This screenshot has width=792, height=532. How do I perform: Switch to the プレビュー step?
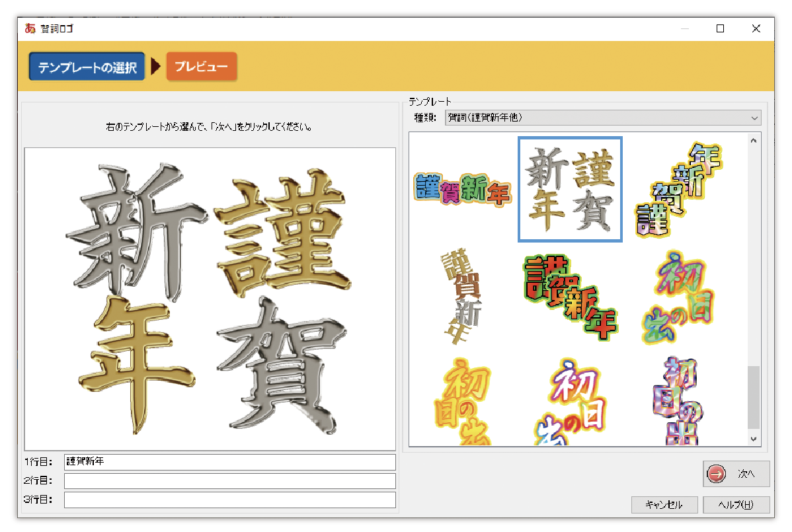(202, 66)
